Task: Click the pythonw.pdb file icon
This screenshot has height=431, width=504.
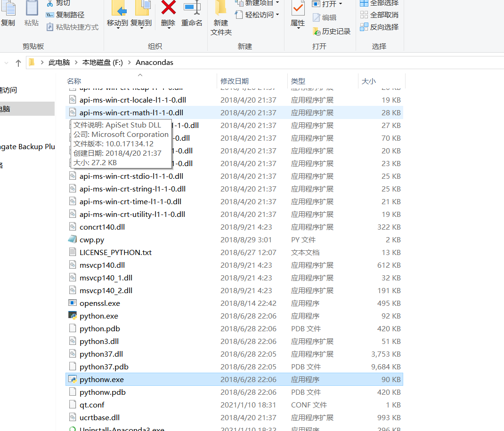Action: coord(73,392)
